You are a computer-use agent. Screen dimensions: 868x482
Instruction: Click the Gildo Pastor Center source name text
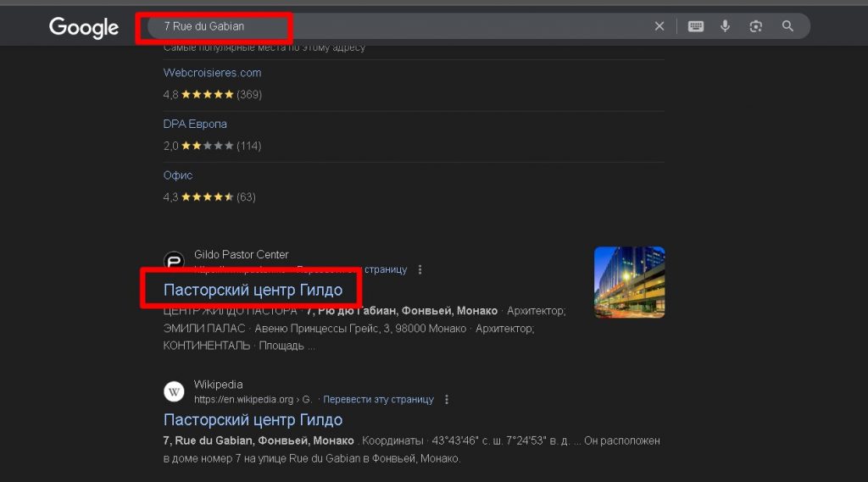tap(241, 255)
